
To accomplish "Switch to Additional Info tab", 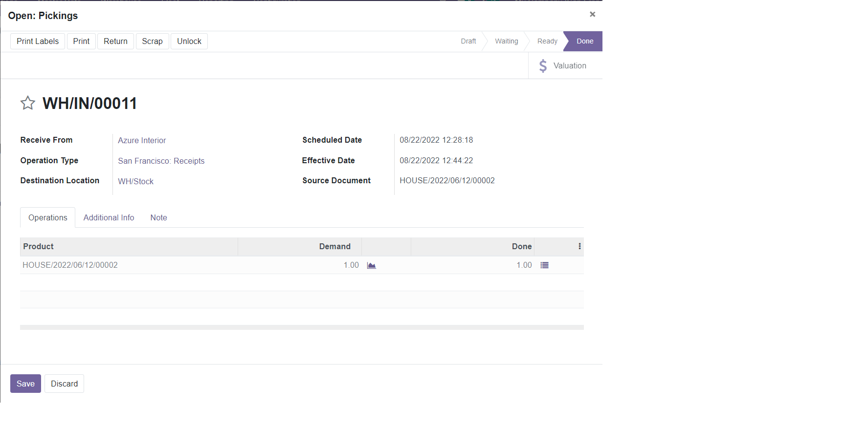I will click(109, 218).
